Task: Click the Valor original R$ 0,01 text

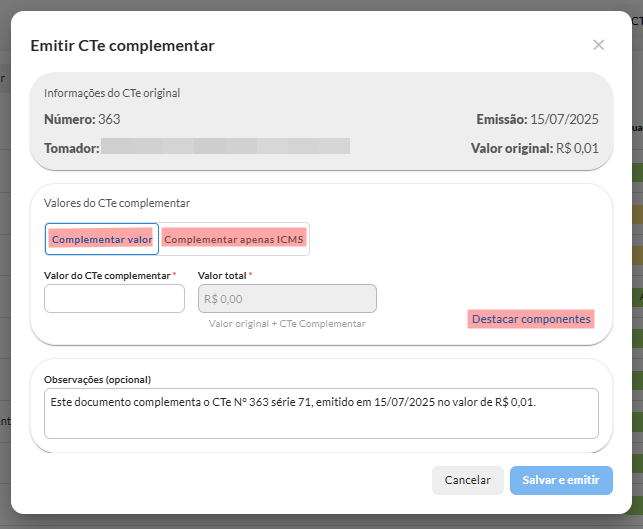Action: (x=534, y=148)
